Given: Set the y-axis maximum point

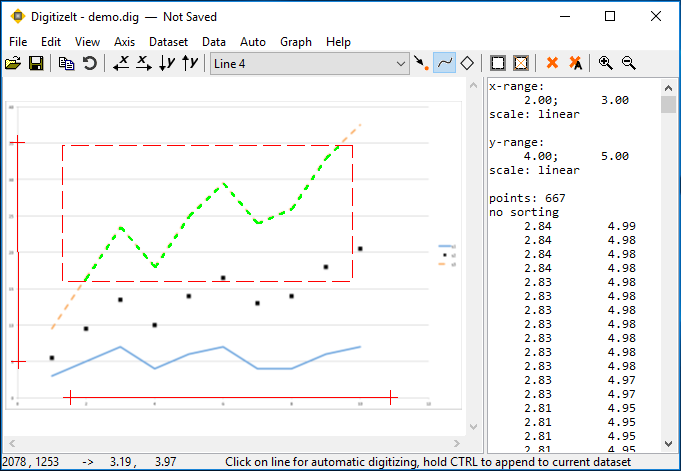Looking at the screenshot, I should click(189, 63).
